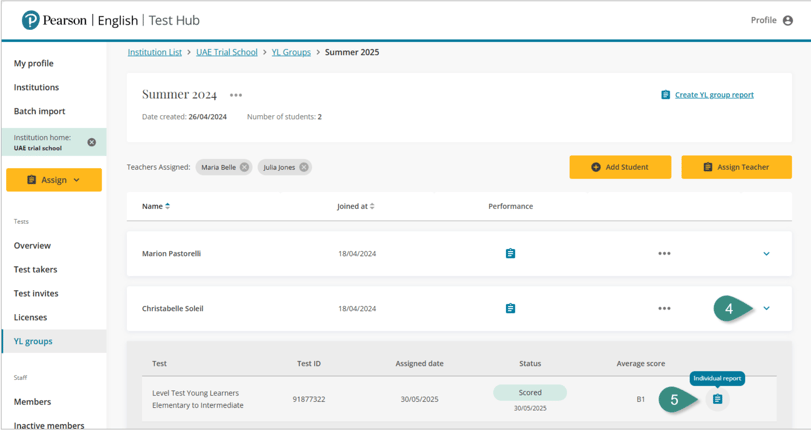Open Marion Pastorelli's performance report icon
The width and height of the screenshot is (811, 432).
point(510,254)
